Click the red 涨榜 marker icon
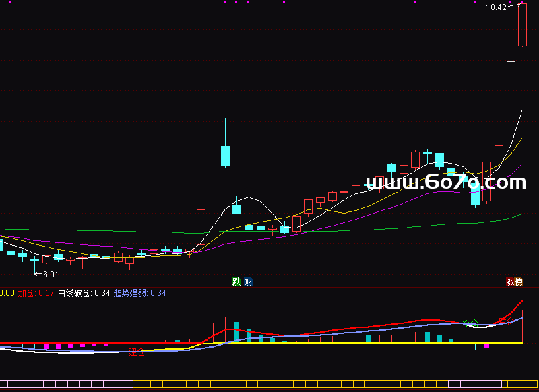This screenshot has width=539, height=392. coord(515,282)
